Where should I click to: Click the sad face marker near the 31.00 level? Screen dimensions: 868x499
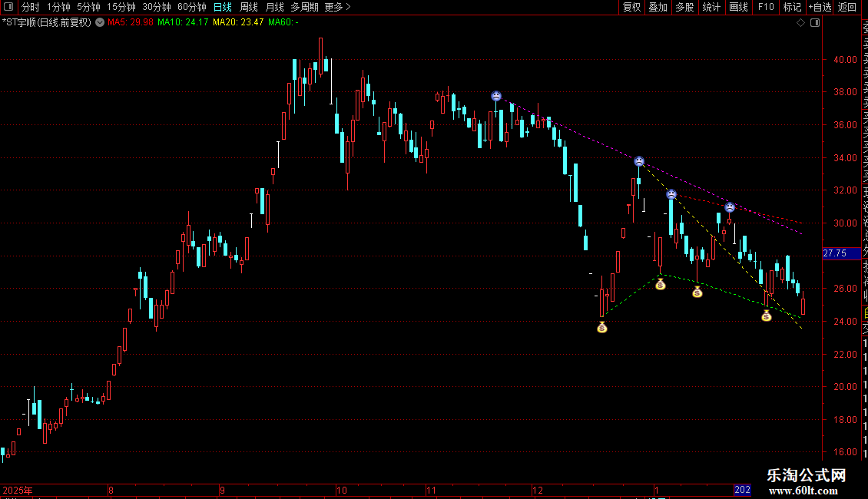click(730, 207)
